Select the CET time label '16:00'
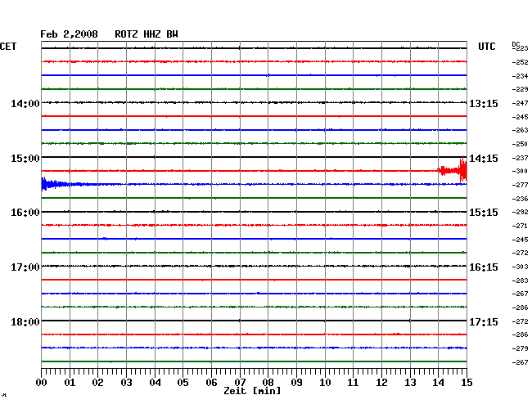This screenshot has width=532, height=404. point(25,213)
